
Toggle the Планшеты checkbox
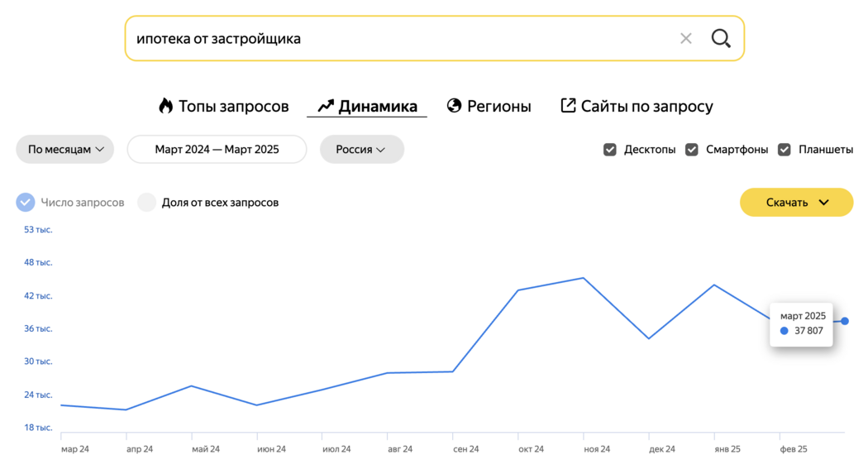[784, 150]
